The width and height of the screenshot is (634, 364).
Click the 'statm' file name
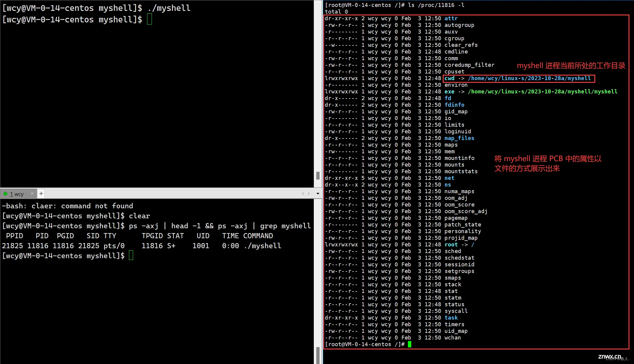tap(453, 298)
